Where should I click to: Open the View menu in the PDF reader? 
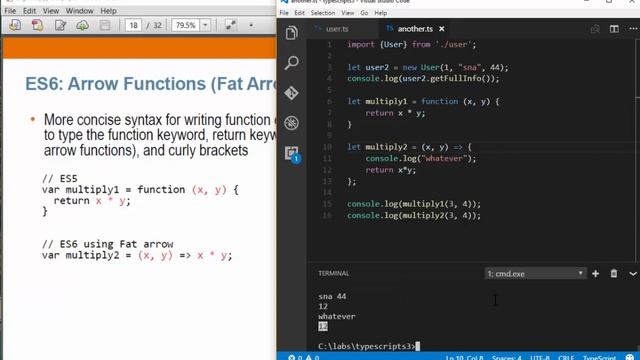(x=51, y=11)
